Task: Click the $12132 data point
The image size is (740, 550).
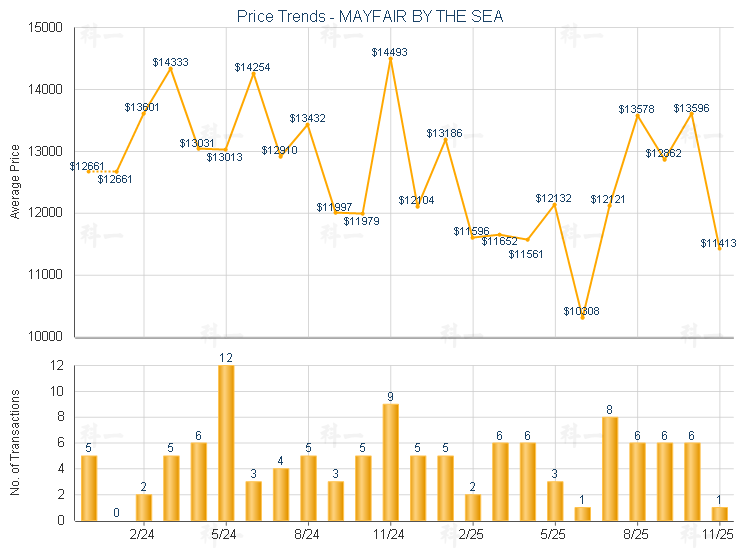Action: point(555,204)
